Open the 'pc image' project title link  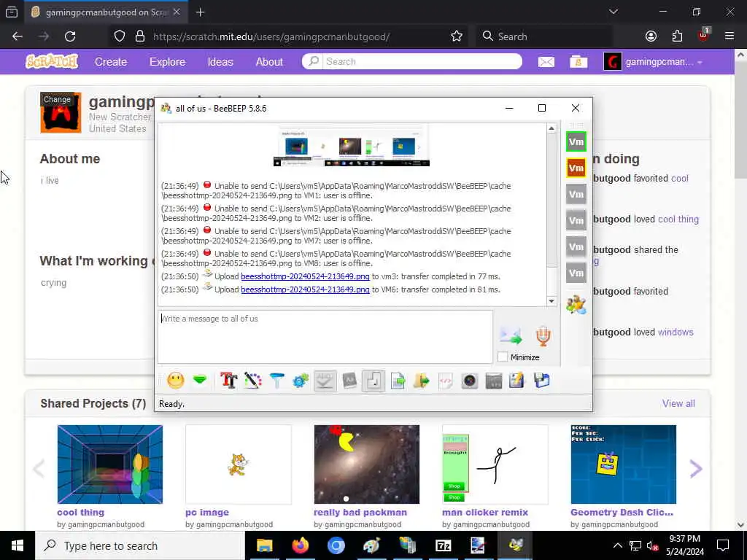point(206,513)
